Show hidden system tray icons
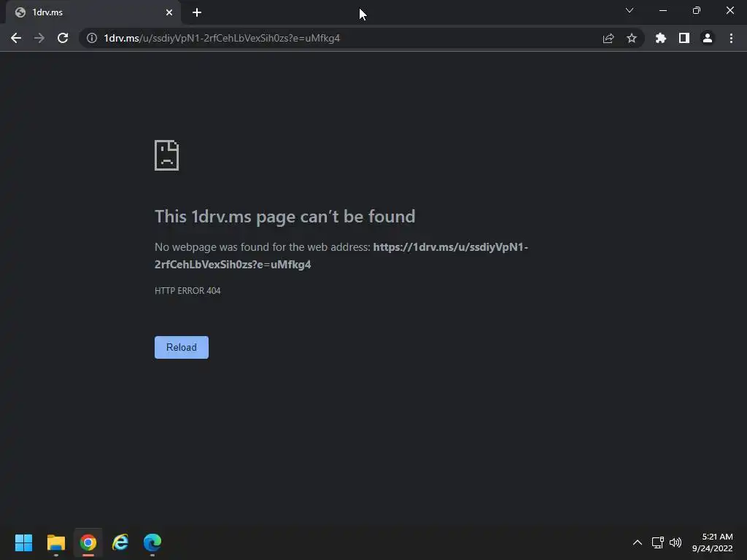 tap(638, 542)
